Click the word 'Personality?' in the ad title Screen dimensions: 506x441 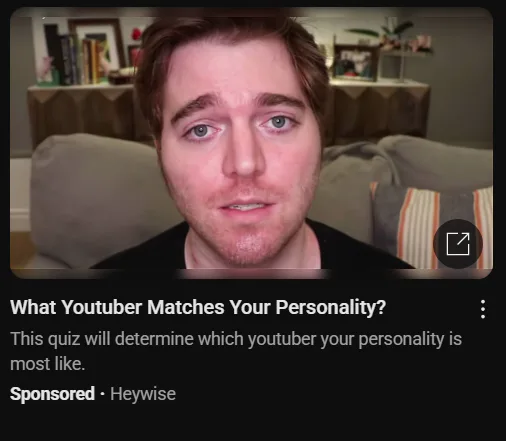click(x=331, y=307)
